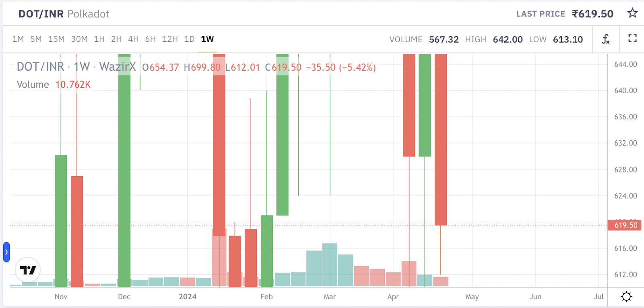Click the TradingView logo
The image size is (644, 308).
28,270
